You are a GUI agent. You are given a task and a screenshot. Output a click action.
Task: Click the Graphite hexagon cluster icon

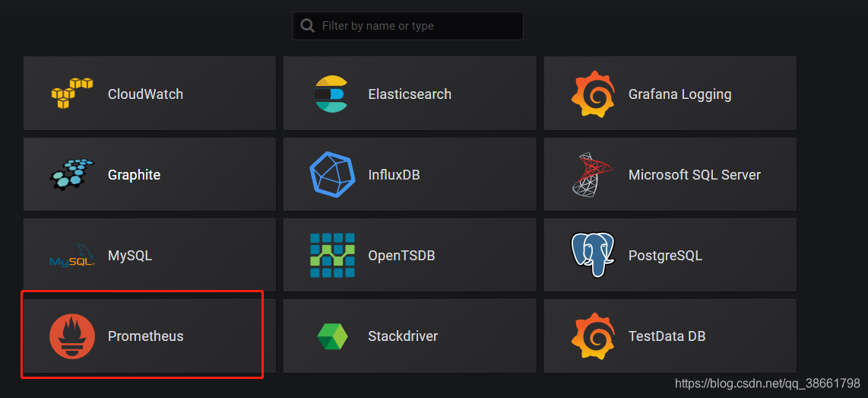[72, 174]
